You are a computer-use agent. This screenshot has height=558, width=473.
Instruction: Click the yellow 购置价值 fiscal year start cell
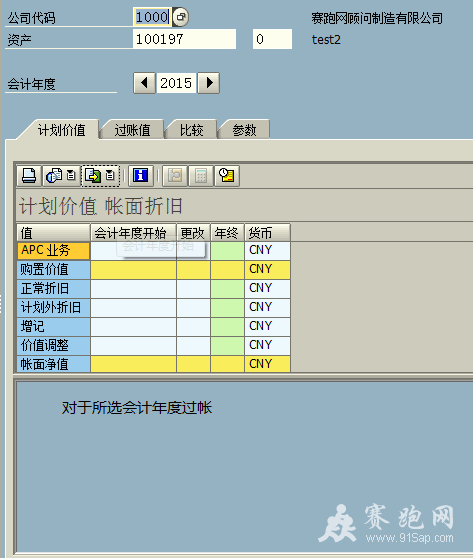133,270
